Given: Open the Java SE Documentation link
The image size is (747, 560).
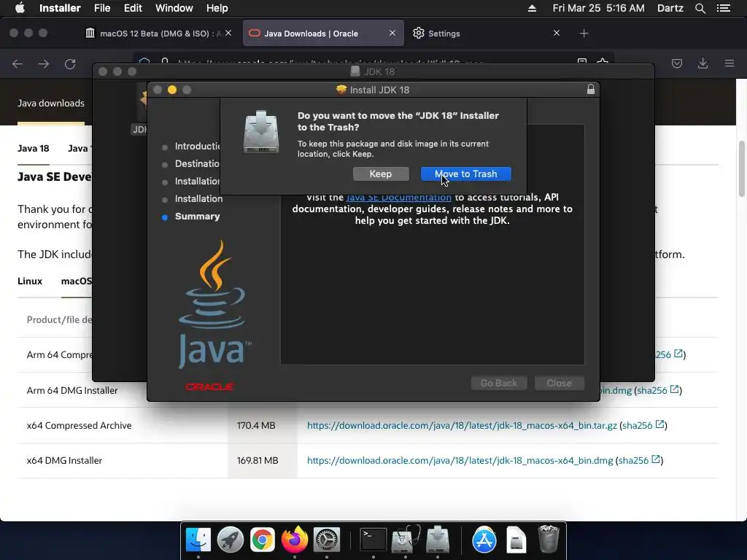Looking at the screenshot, I should click(x=398, y=197).
